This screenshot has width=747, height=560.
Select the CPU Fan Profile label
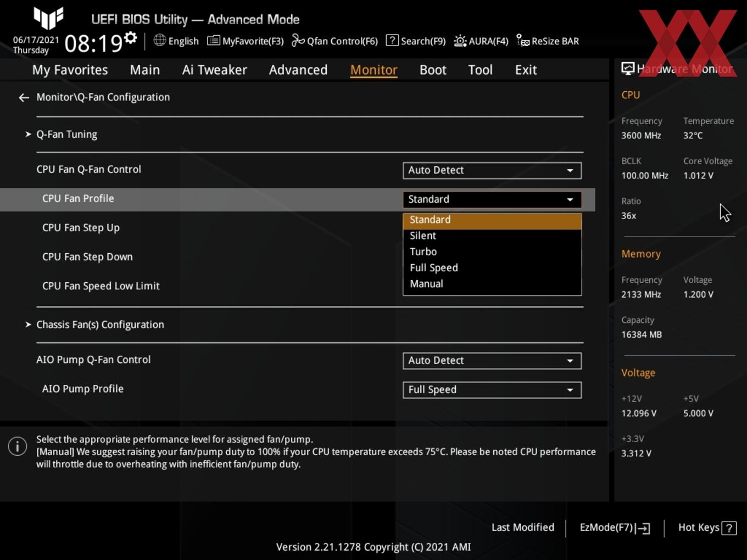click(x=78, y=199)
